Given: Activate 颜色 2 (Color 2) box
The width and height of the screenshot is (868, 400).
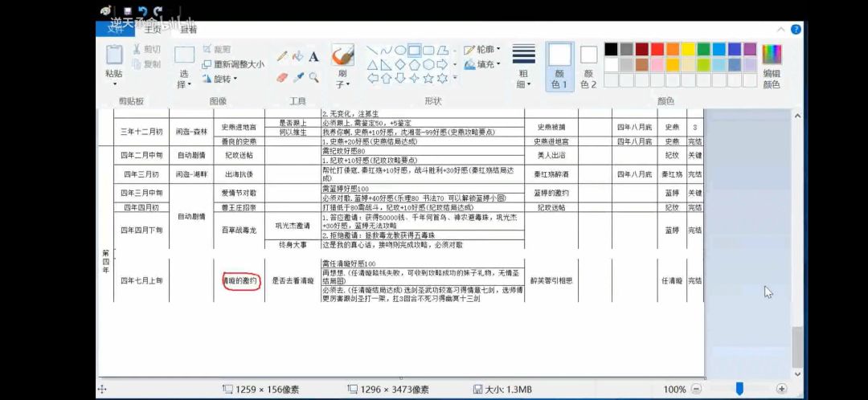Looking at the screenshot, I should (x=589, y=67).
